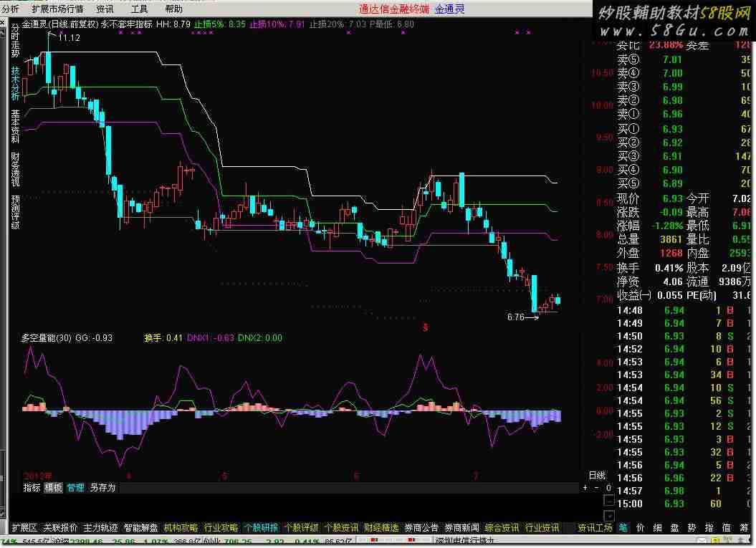Open the 机构攻略 bottom tab
The height and width of the screenshot is (548, 756).
(181, 528)
